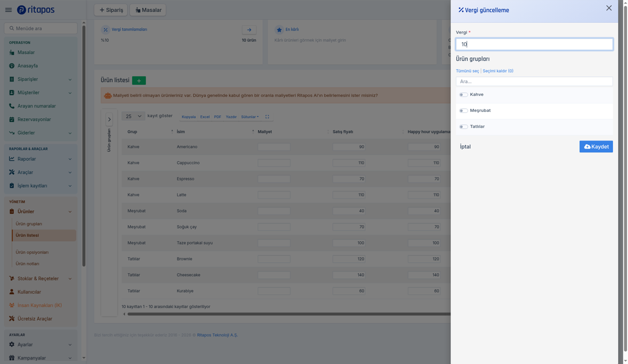Close the Vergi güncelleme panel
The height and width of the screenshot is (364, 628).
(x=609, y=8)
